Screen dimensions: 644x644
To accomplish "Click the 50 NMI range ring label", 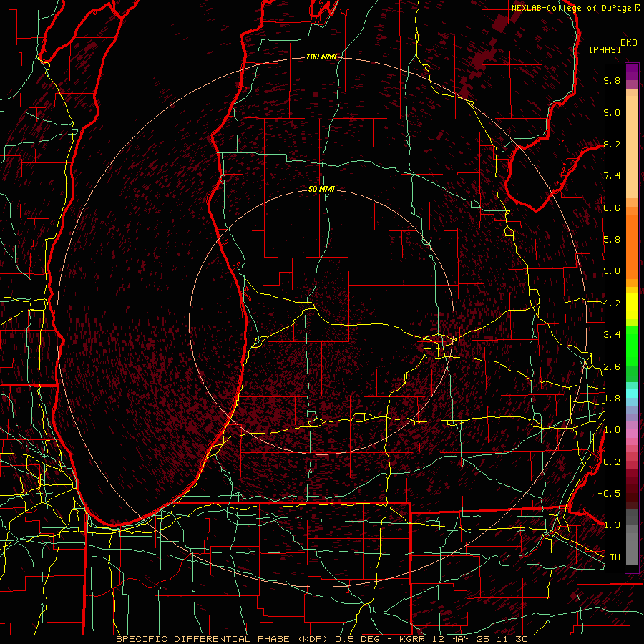I will pos(321,189).
